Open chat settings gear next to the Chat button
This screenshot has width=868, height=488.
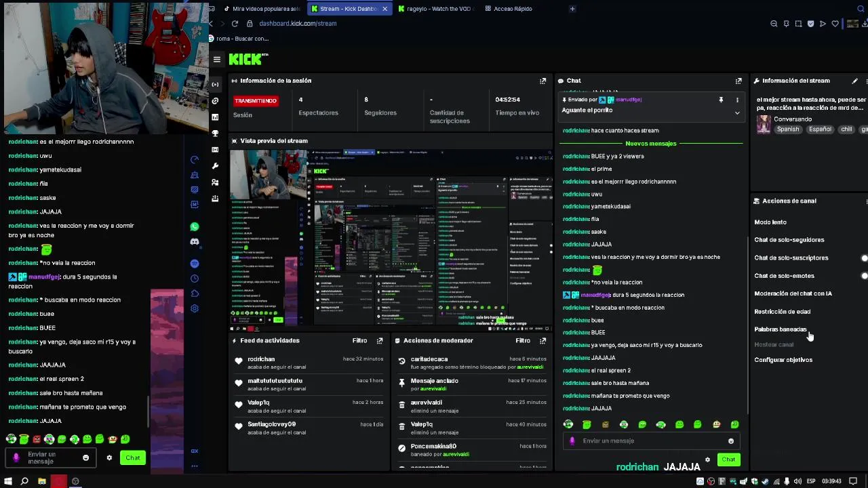click(707, 460)
